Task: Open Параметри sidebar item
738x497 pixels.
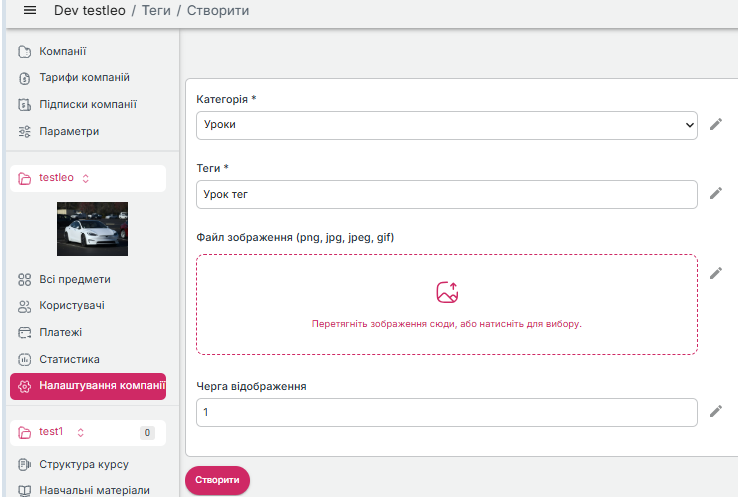Action: pyautogui.click(x=68, y=131)
